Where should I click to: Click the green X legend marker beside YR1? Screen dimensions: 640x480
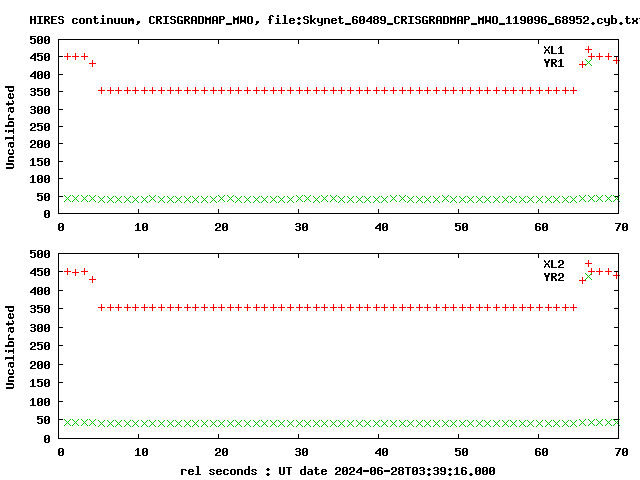click(x=588, y=62)
